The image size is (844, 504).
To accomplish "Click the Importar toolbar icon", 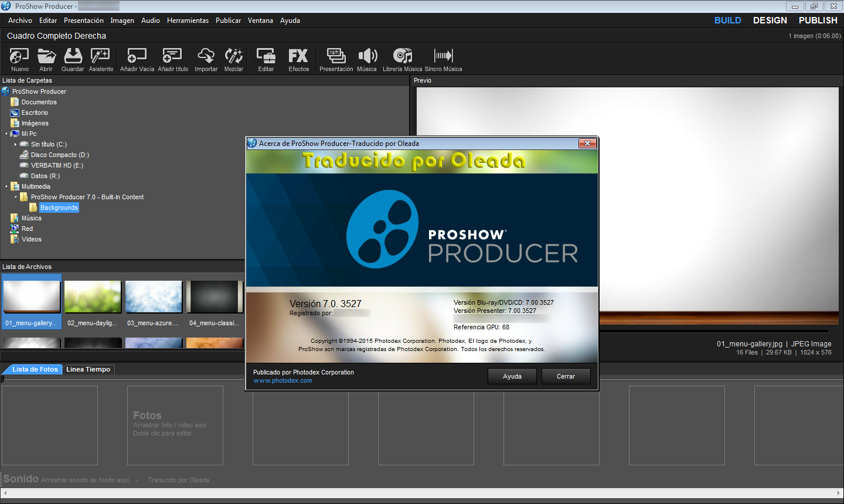I will (206, 60).
